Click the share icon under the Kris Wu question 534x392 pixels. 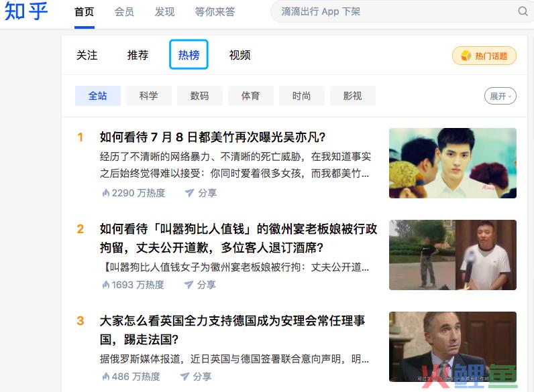189,193
